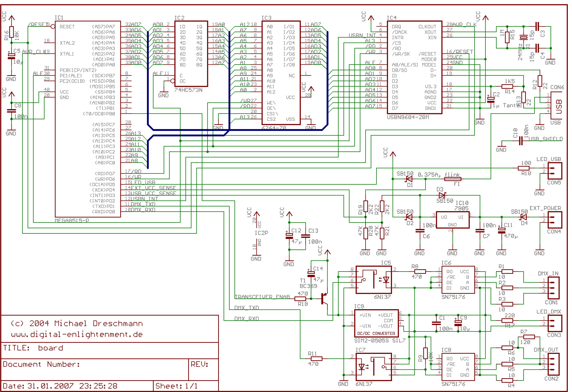Click diode D2 SB150 symbol

click(x=409, y=217)
